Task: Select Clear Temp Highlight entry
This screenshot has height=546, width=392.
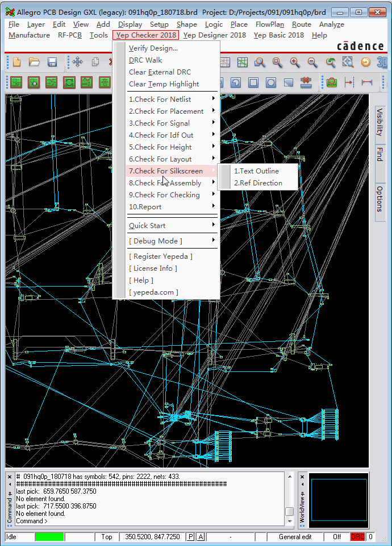Action: (x=172, y=84)
